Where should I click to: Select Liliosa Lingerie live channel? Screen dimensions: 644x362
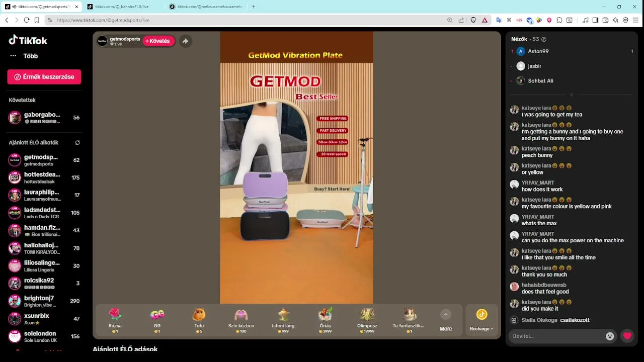(x=44, y=265)
